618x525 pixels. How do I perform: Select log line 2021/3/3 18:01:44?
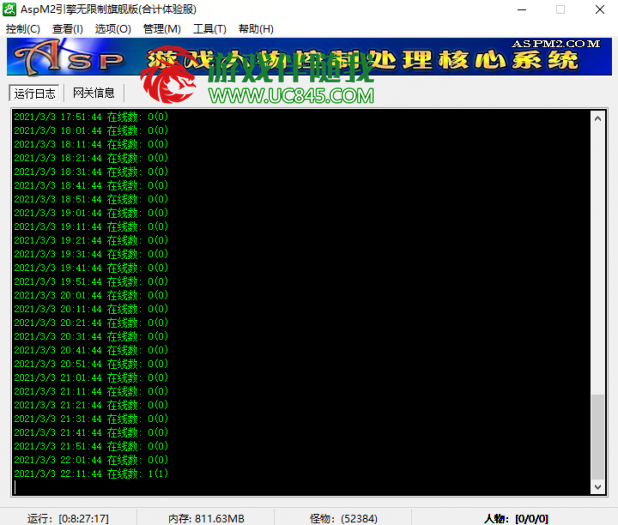(x=91, y=130)
